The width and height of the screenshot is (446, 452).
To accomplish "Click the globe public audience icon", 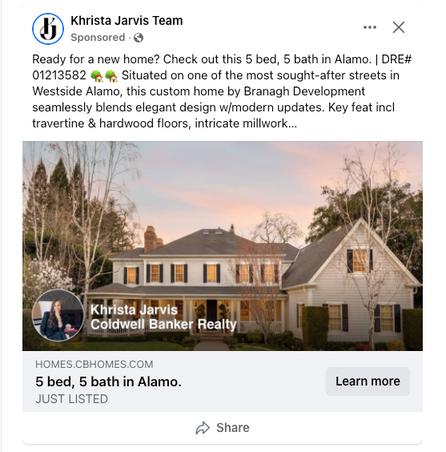I will 138,38.
